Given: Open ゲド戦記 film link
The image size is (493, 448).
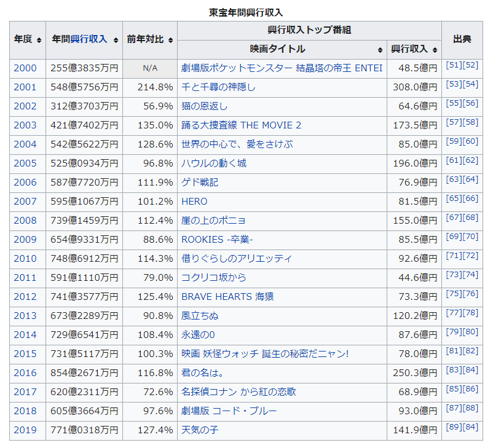Looking at the screenshot, I should pos(200,183).
